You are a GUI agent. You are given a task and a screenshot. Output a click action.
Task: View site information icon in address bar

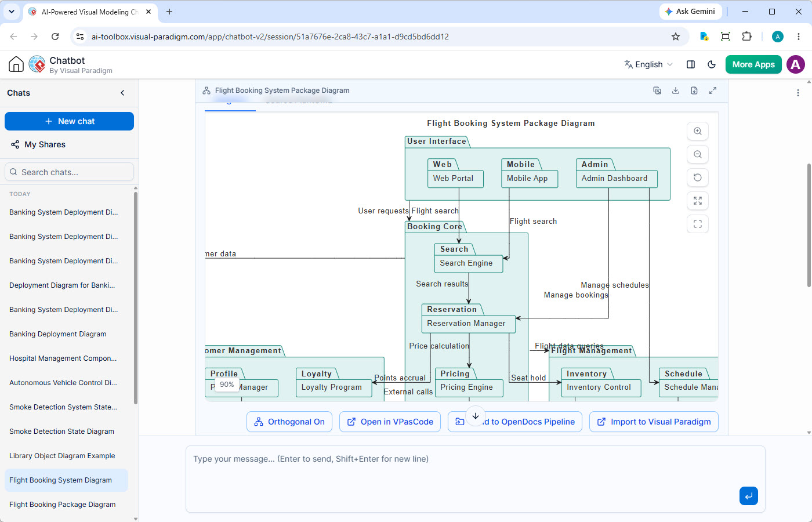[80, 37]
